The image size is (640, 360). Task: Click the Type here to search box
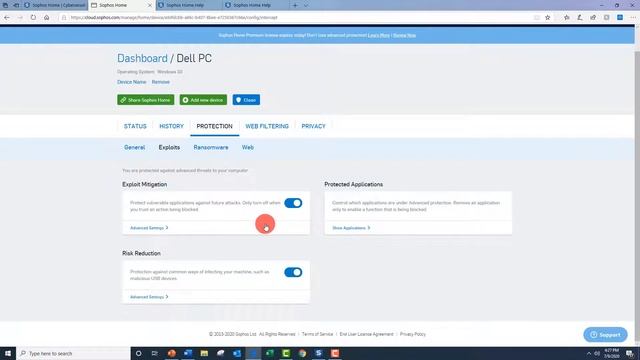click(73, 353)
